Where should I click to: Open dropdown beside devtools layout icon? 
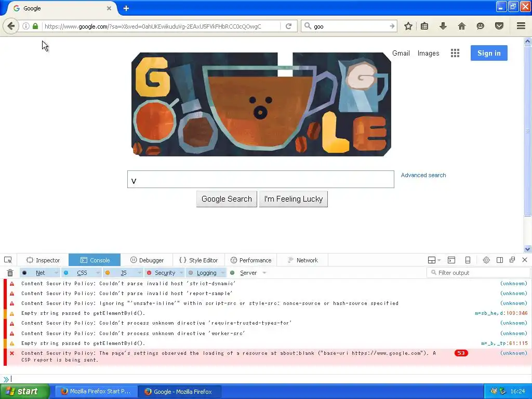tap(439, 260)
